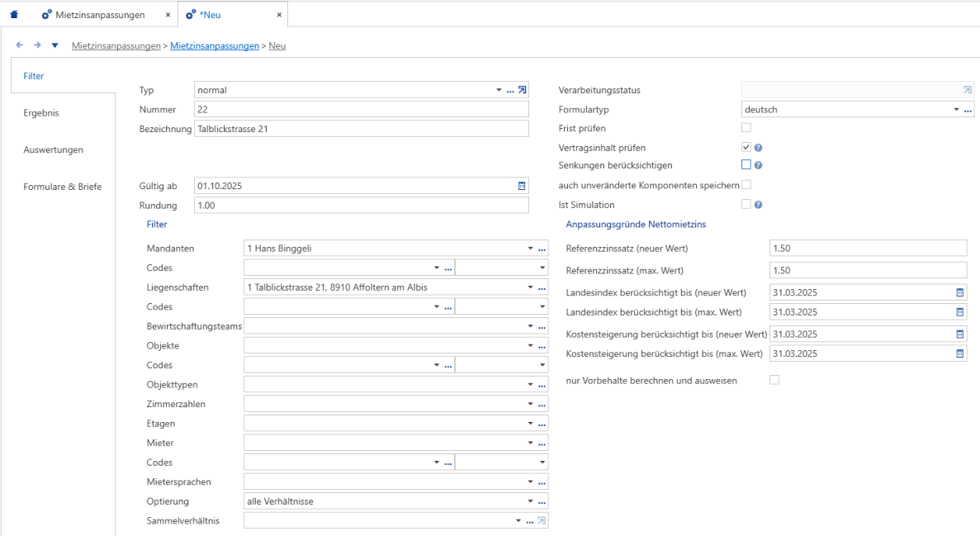Open the Auswertungen side tab
The width and height of the screenshot is (980, 536).
pos(53,149)
